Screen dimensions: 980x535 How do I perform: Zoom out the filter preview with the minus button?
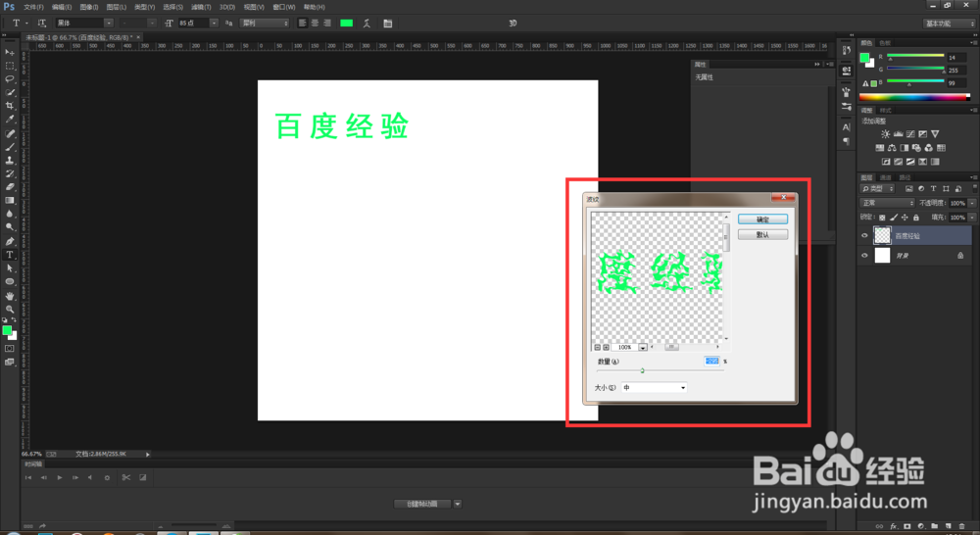point(598,347)
